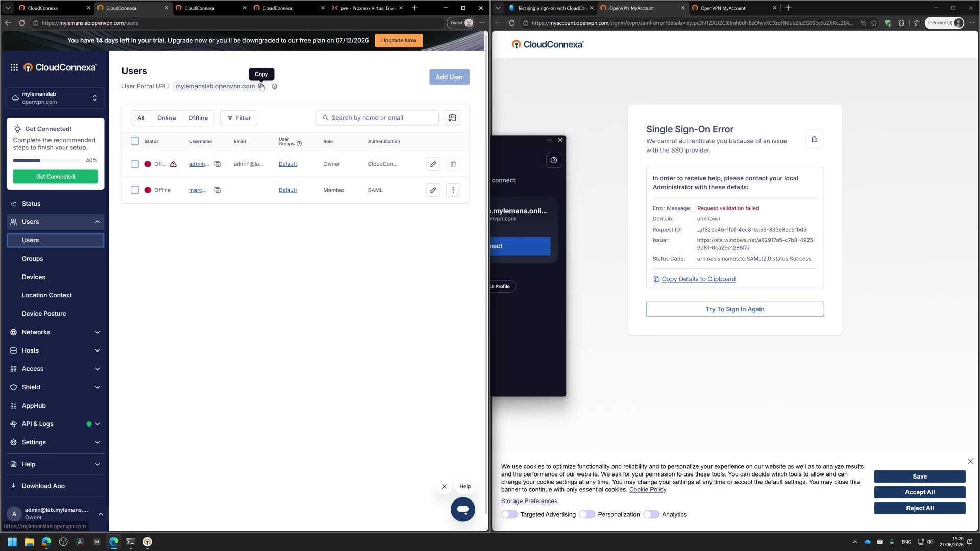The height and width of the screenshot is (551, 980).
Task: Click the User Groups help icon
Action: pos(299,144)
